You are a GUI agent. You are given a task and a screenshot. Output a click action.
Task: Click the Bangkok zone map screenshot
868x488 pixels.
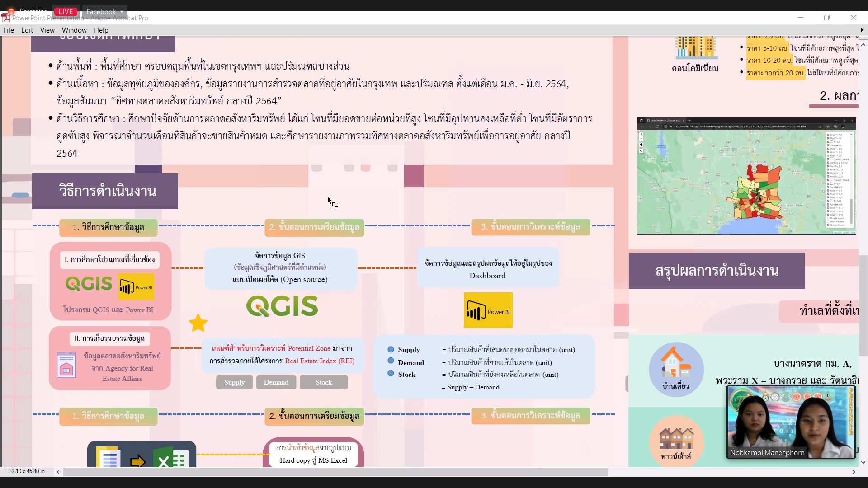(746, 176)
